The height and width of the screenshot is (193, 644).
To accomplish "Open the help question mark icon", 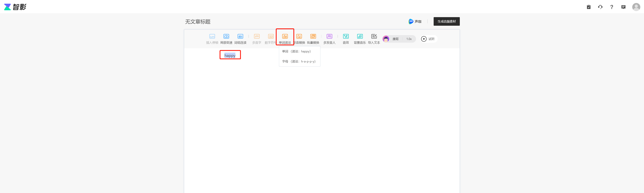I will [611, 7].
